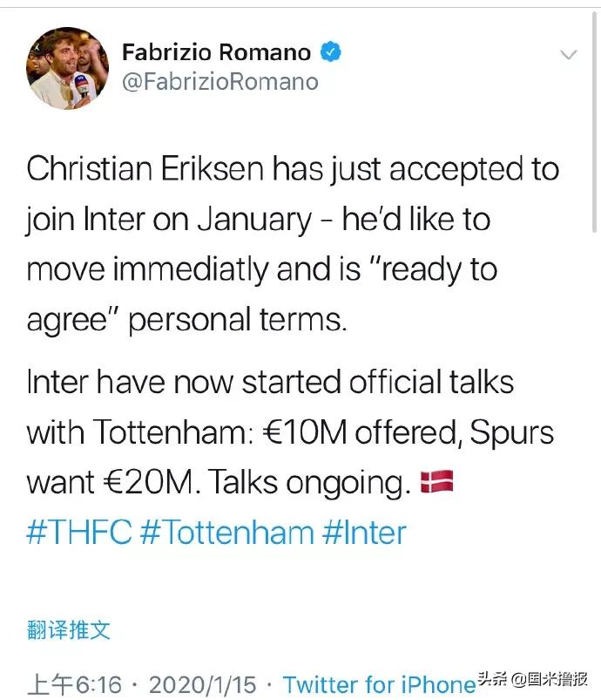Click the blue verified badge
The image size is (601, 700).
coord(331,51)
